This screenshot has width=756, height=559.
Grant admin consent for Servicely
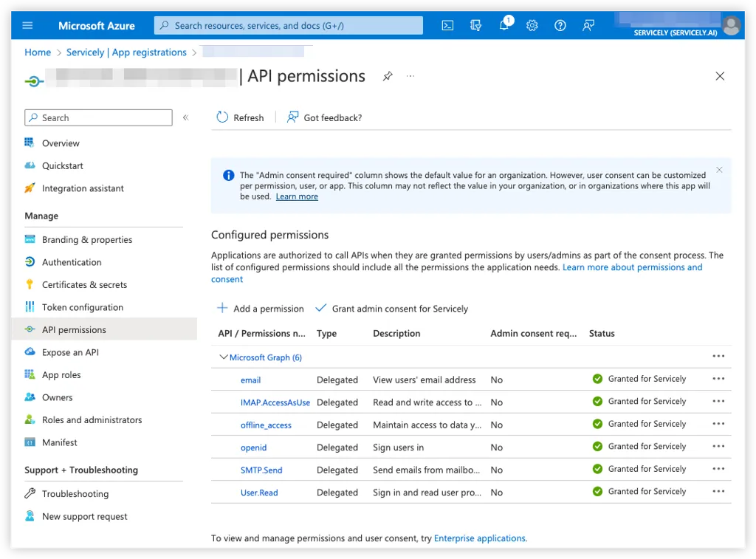(x=391, y=309)
